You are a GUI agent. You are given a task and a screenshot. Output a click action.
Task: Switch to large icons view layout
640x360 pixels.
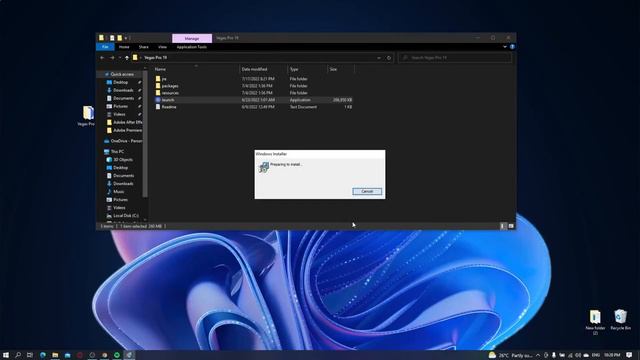tap(511, 226)
